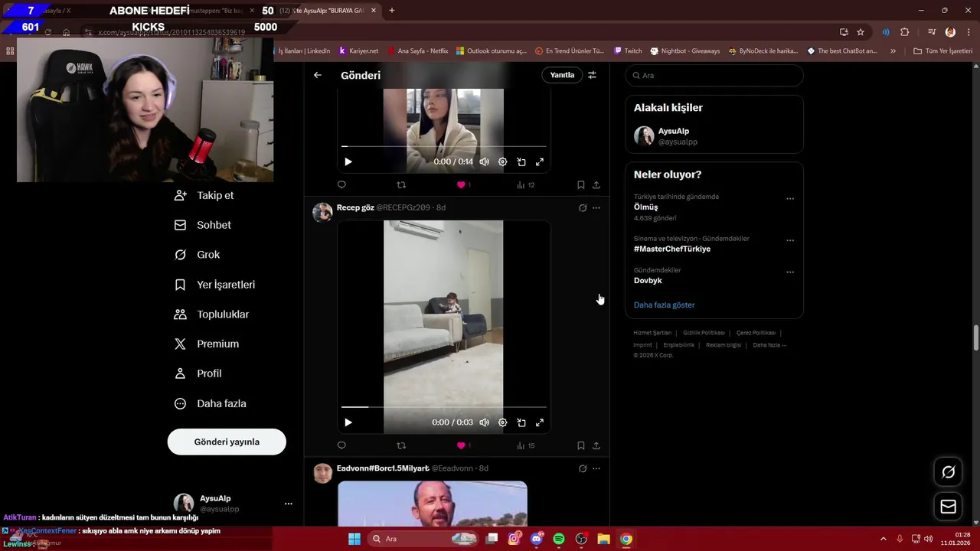Viewport: 980px width, 551px height.
Task: Open Spotify from the taskbar
Action: tap(559, 539)
